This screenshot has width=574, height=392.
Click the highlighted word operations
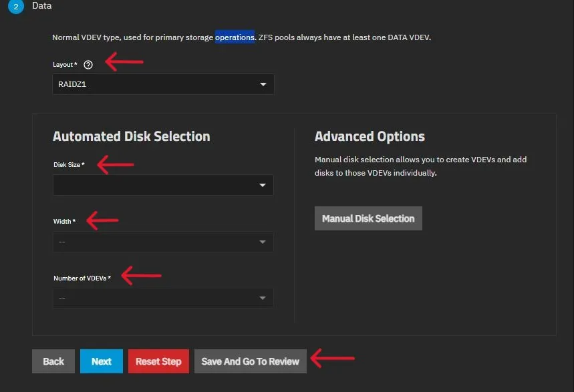pyautogui.click(x=235, y=37)
